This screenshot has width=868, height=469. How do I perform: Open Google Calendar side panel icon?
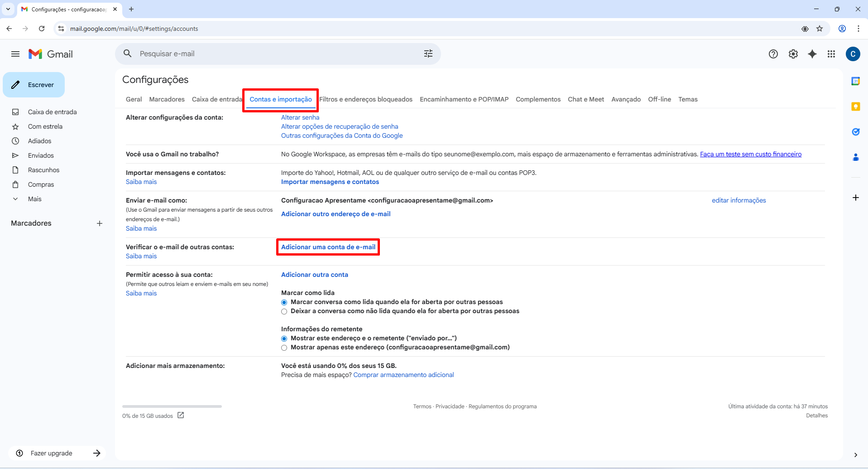tap(855, 82)
